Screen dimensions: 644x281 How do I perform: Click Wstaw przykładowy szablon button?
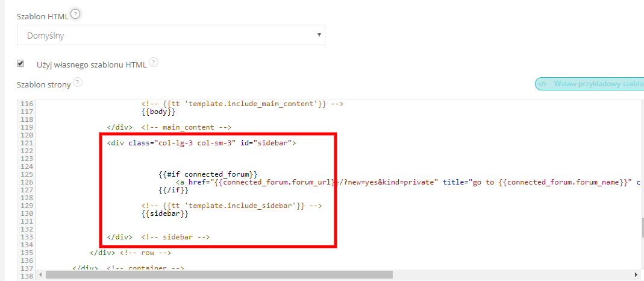coord(590,84)
